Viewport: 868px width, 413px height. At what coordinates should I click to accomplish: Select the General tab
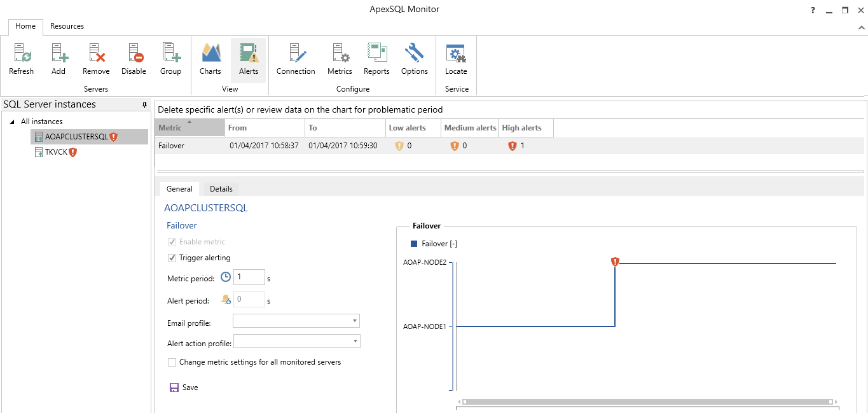[179, 189]
